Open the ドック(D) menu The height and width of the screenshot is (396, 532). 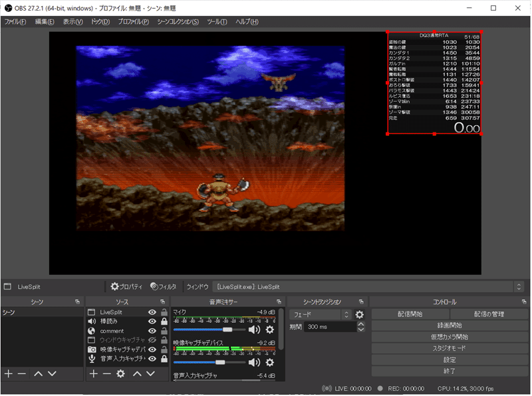click(x=100, y=22)
